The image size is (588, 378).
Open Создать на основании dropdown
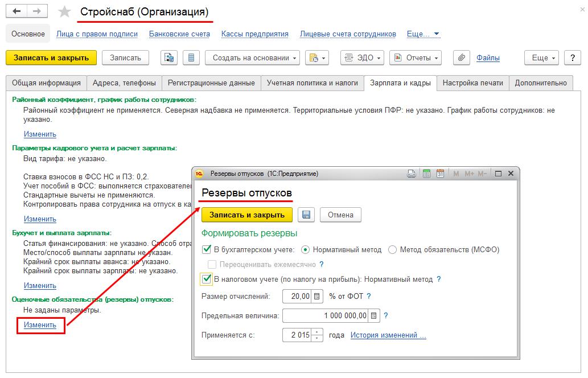coord(252,57)
